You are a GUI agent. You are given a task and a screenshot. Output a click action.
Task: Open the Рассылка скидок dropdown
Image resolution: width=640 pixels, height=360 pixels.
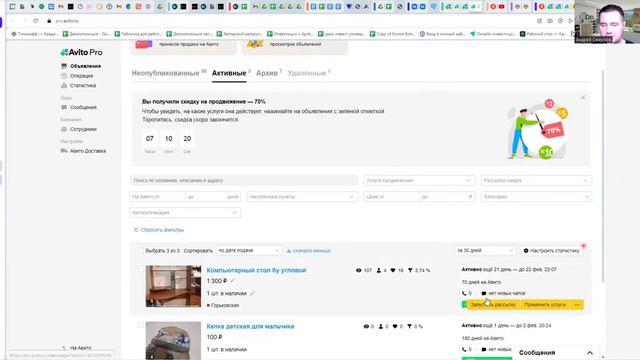pos(536,180)
